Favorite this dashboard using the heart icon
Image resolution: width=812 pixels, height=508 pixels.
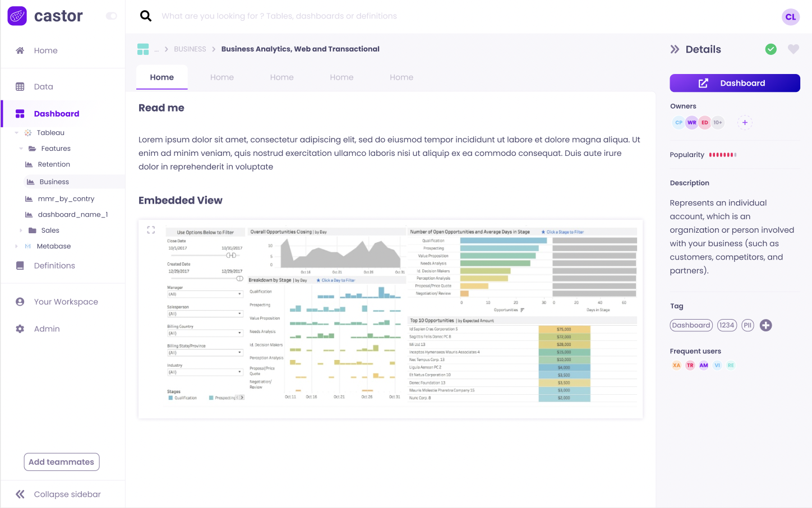tap(793, 49)
